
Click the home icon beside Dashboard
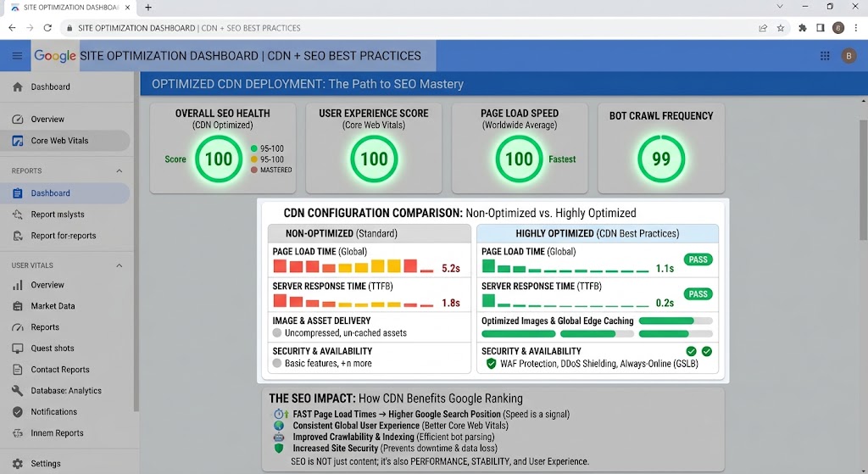[18, 87]
